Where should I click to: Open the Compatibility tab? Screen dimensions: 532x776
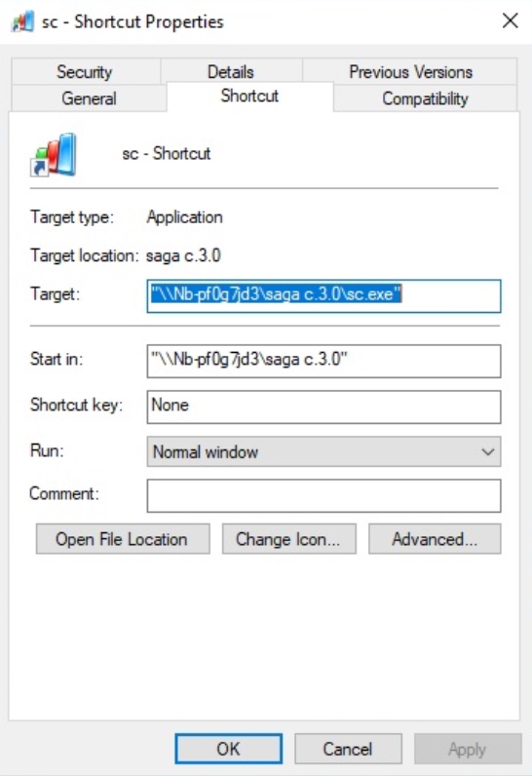[425, 98]
